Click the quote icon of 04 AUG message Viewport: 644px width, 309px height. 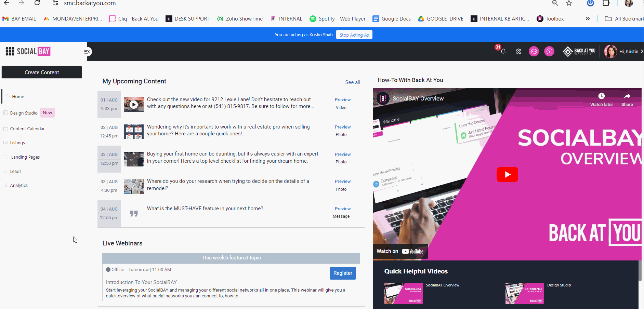[134, 214]
